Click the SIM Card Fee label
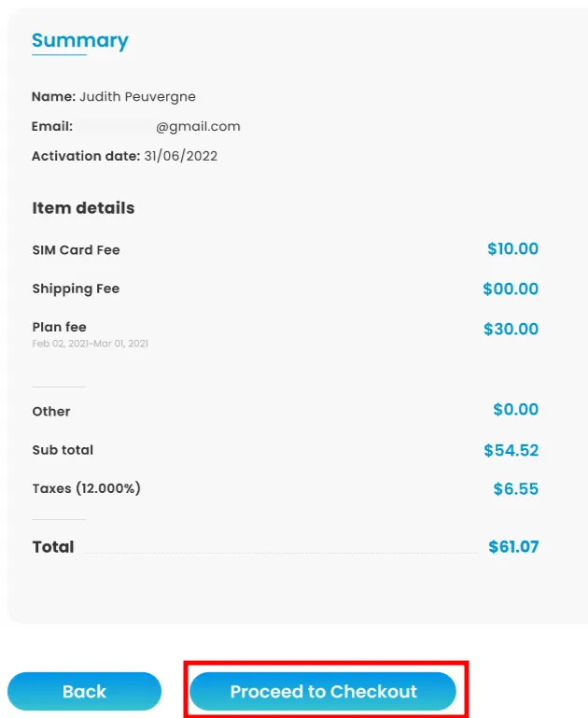The image size is (588, 718). tap(76, 250)
